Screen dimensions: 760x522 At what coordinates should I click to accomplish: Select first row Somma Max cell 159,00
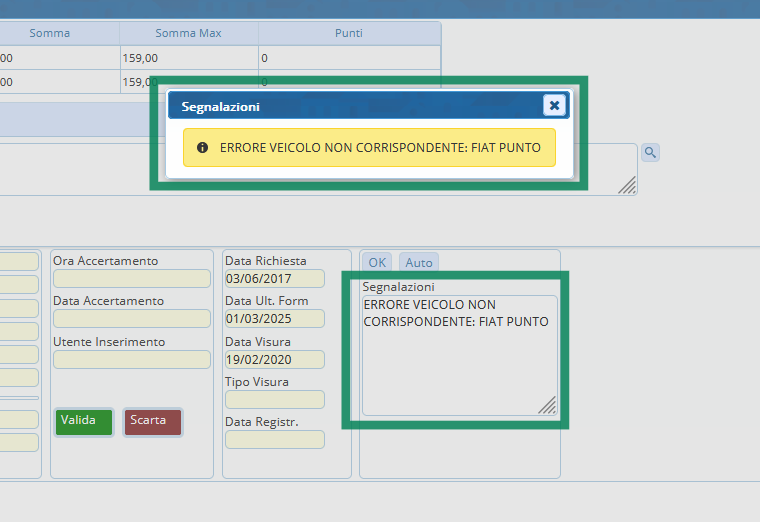(x=189, y=58)
